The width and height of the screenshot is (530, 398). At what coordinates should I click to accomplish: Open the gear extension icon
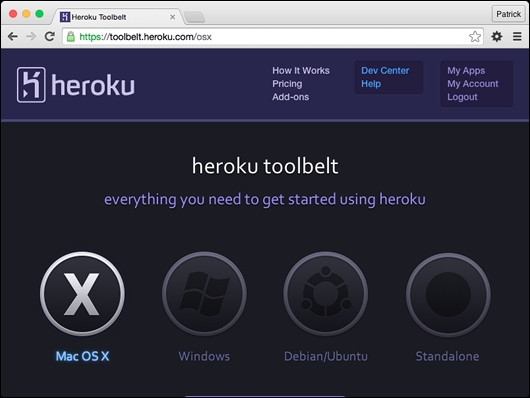coord(497,36)
